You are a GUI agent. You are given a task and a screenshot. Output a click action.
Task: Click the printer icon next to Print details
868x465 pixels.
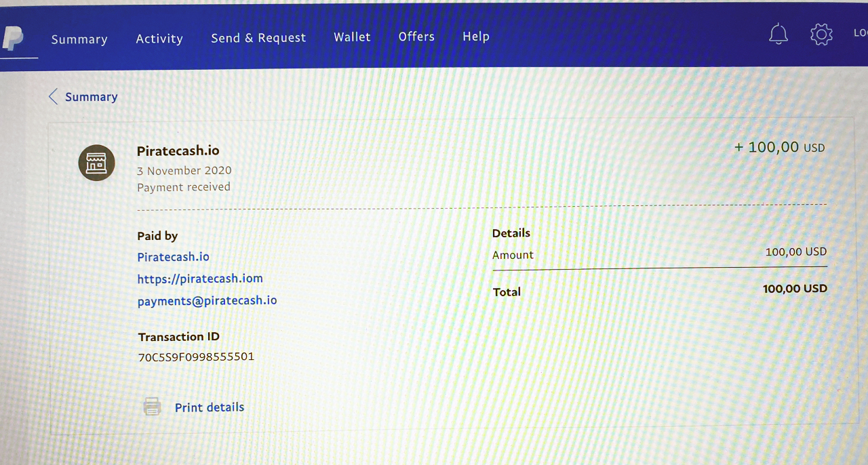click(152, 406)
